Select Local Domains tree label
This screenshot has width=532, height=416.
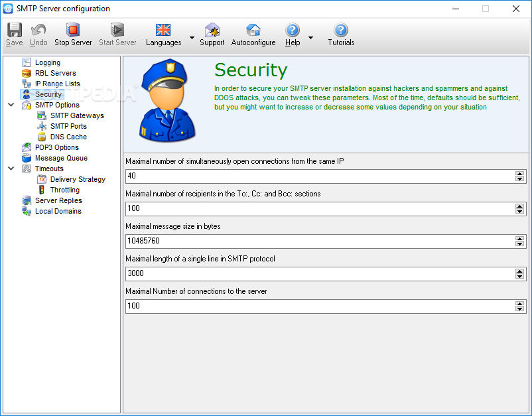[x=58, y=211]
